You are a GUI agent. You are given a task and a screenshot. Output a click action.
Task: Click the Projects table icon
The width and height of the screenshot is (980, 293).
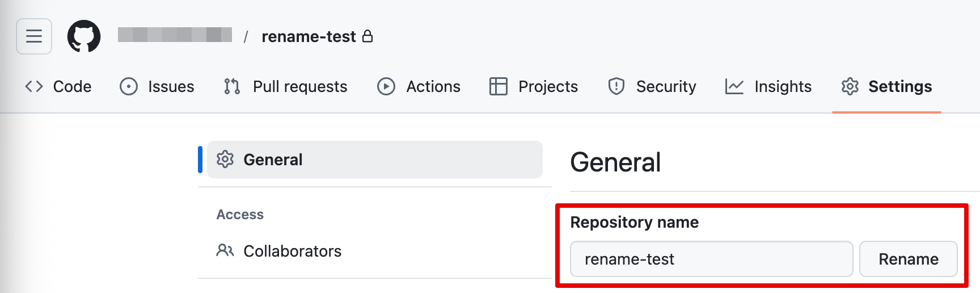click(x=499, y=86)
